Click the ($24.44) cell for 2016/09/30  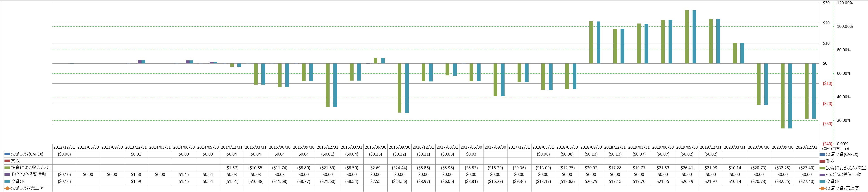pyautogui.click(x=400, y=168)
